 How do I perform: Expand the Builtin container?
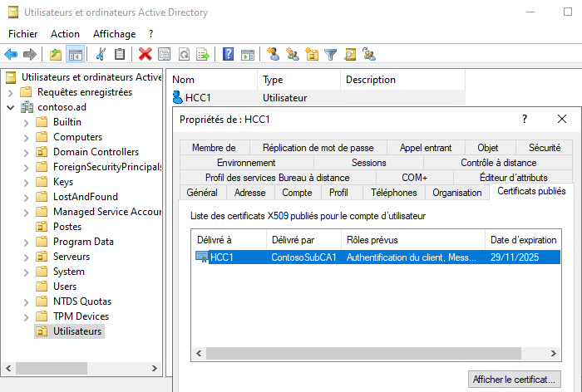click(x=26, y=122)
